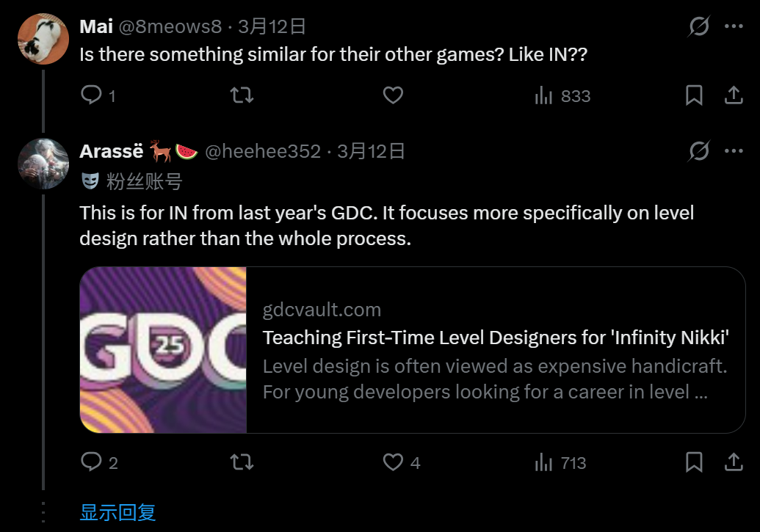
Task: Like Arassë's tweet with 4 likes
Action: 394,462
